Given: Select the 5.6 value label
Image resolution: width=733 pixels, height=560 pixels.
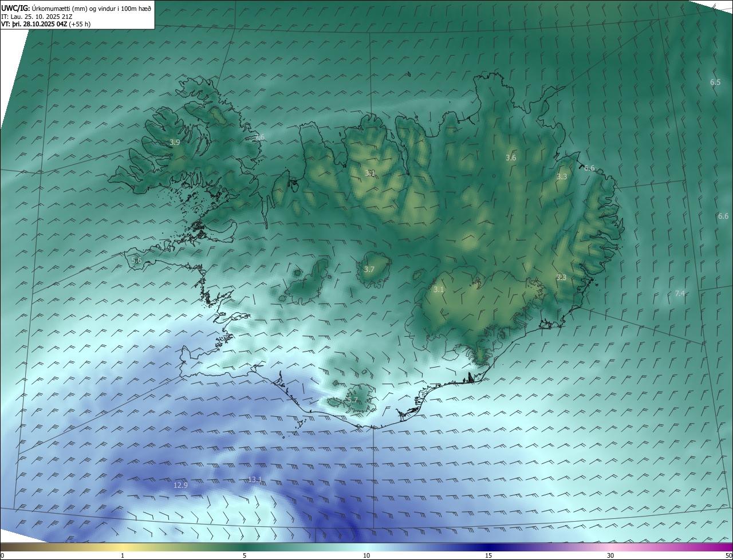Looking at the screenshot, I should [136, 260].
